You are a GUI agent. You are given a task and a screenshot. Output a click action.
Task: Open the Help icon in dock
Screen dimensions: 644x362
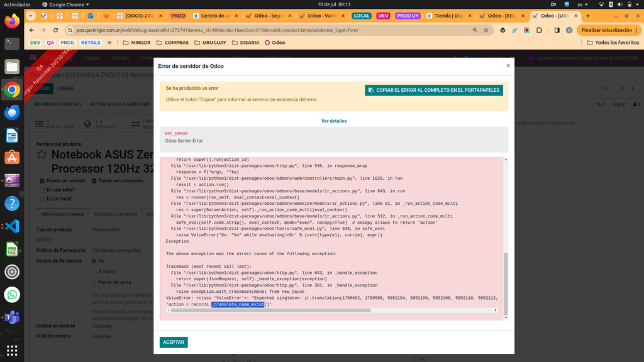point(12,203)
